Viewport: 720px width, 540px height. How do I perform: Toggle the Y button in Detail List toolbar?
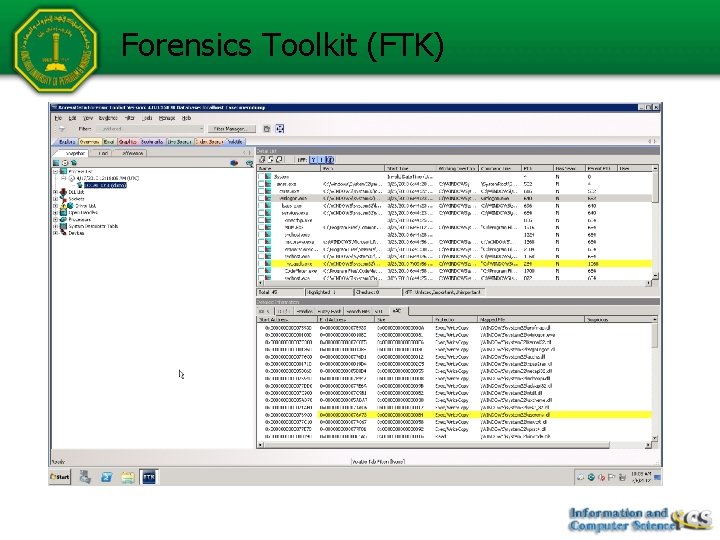click(313, 159)
